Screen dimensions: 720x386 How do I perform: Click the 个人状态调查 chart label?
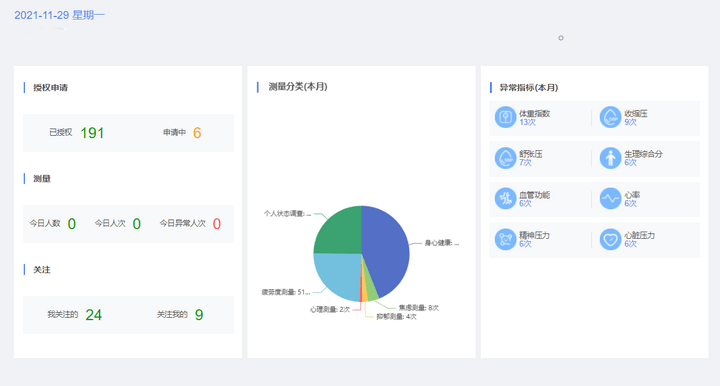pyautogui.click(x=287, y=213)
